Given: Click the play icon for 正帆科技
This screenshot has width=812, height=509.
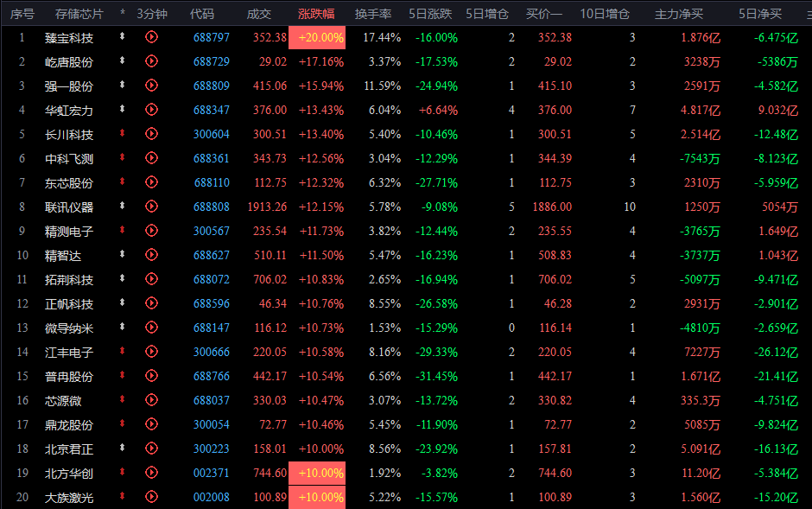Looking at the screenshot, I should [151, 303].
